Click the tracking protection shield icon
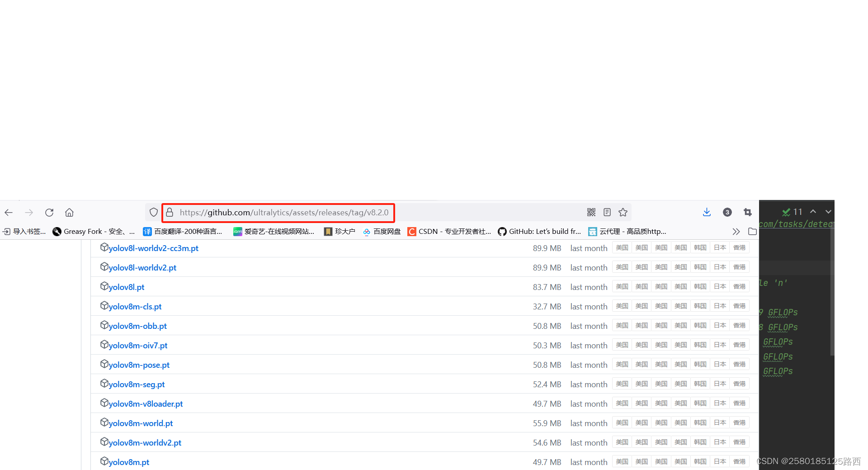868x470 pixels. click(154, 212)
